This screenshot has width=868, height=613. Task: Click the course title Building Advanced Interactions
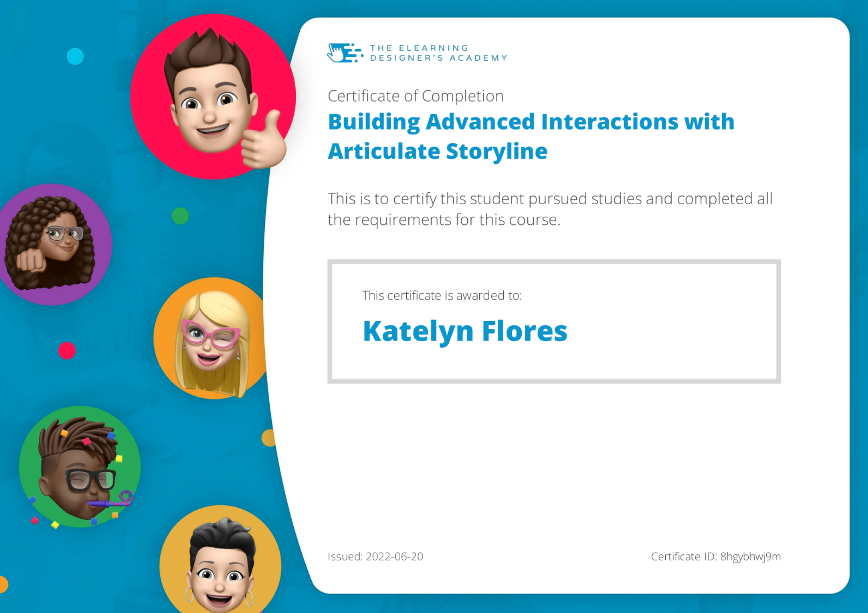click(x=531, y=122)
